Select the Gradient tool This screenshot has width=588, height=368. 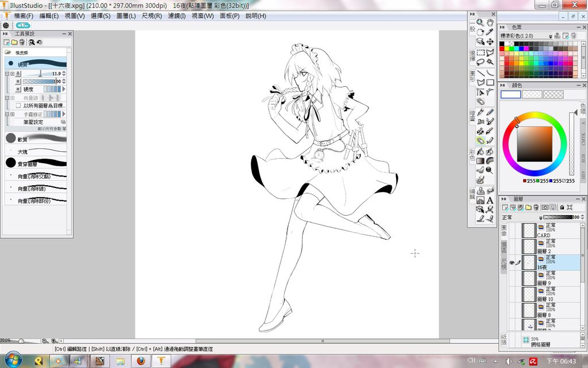point(481,161)
